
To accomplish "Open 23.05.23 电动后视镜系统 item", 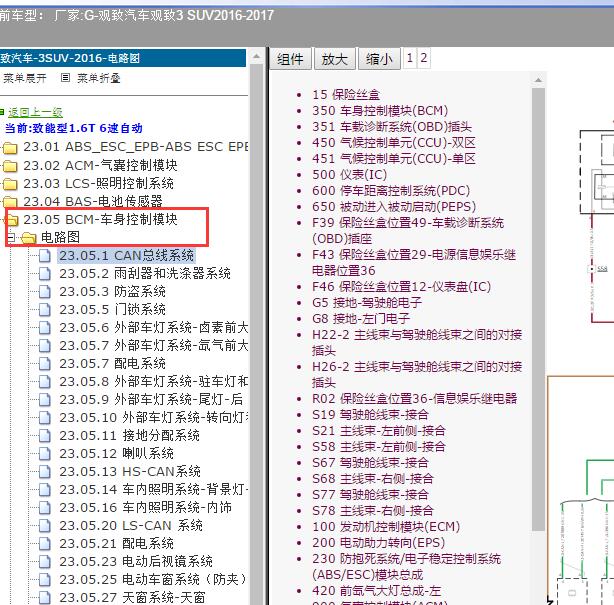I will coord(136,562).
